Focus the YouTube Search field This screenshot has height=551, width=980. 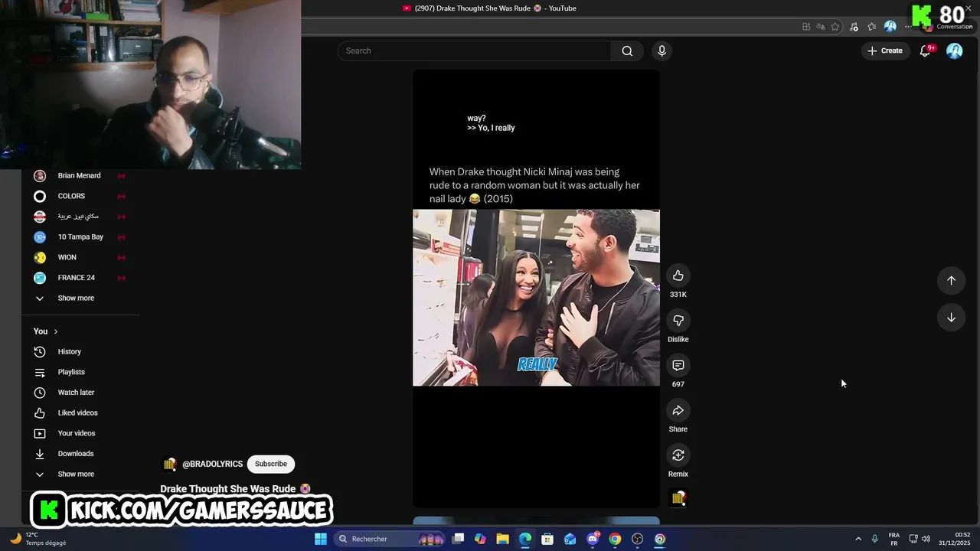(x=475, y=51)
